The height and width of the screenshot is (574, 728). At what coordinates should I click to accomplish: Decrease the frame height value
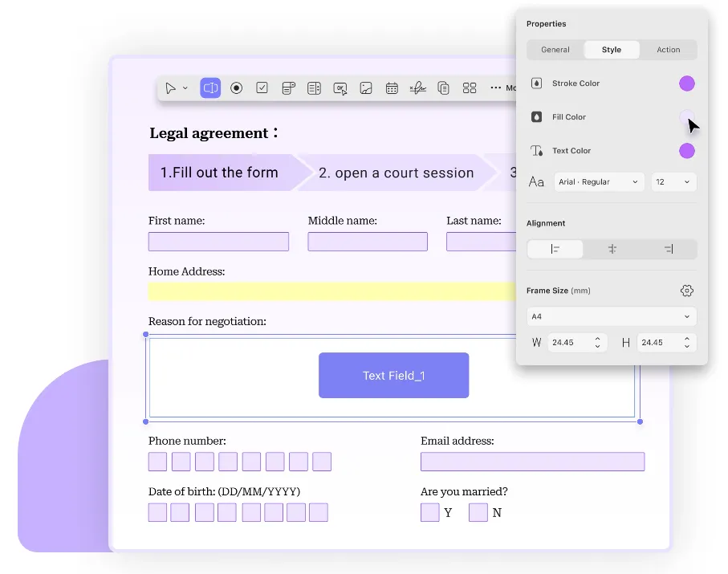(x=687, y=347)
